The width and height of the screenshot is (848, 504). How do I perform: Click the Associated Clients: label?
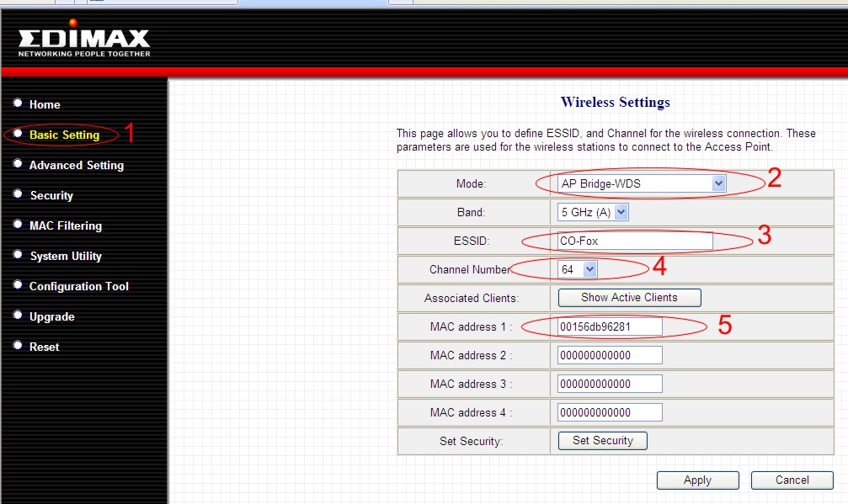click(471, 298)
